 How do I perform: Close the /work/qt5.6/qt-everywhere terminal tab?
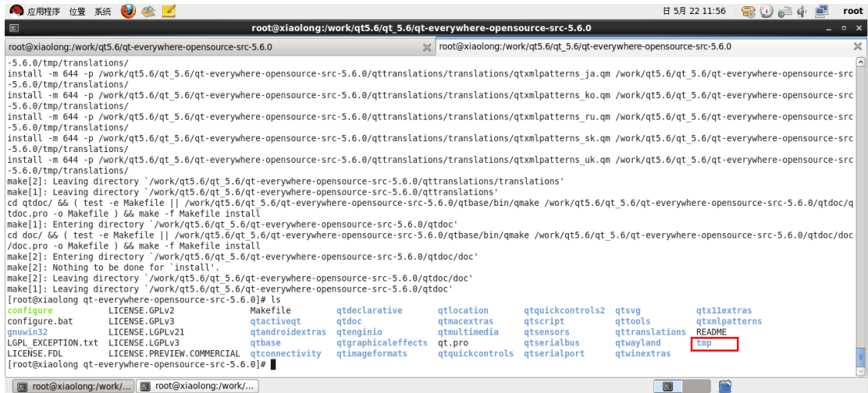[x=427, y=48]
